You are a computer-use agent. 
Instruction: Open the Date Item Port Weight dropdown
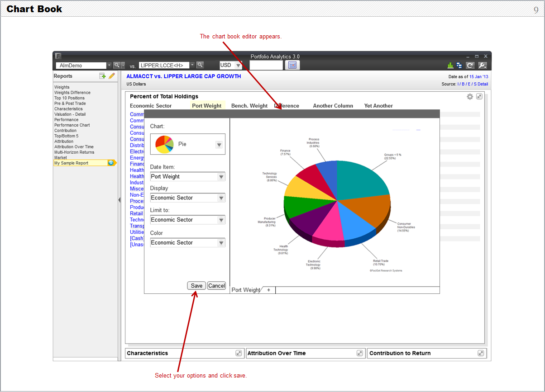(x=221, y=177)
